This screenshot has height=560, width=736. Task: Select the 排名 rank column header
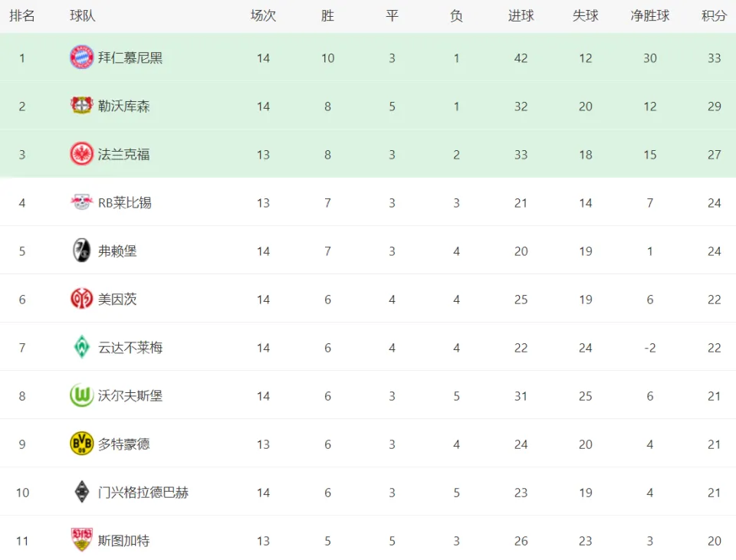coord(22,16)
